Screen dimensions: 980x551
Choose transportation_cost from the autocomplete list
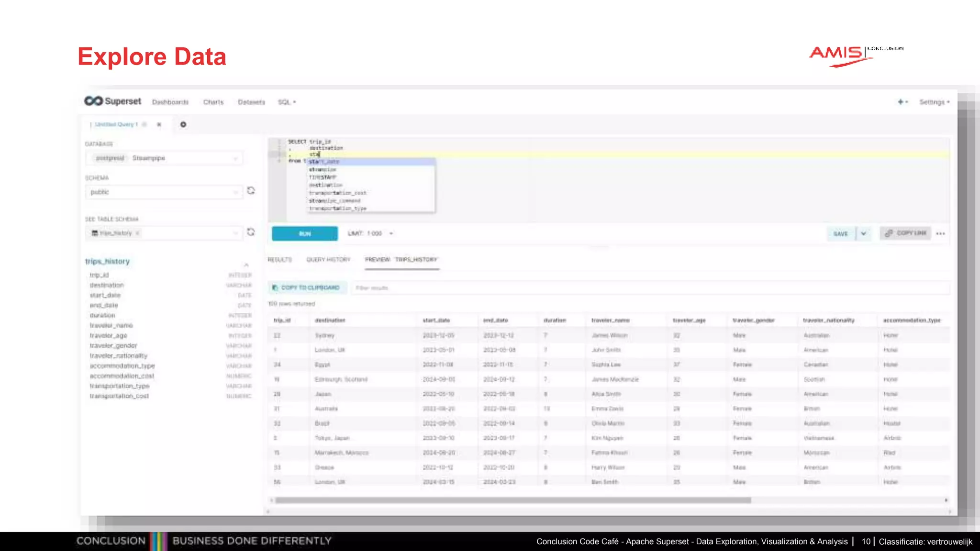pyautogui.click(x=371, y=193)
